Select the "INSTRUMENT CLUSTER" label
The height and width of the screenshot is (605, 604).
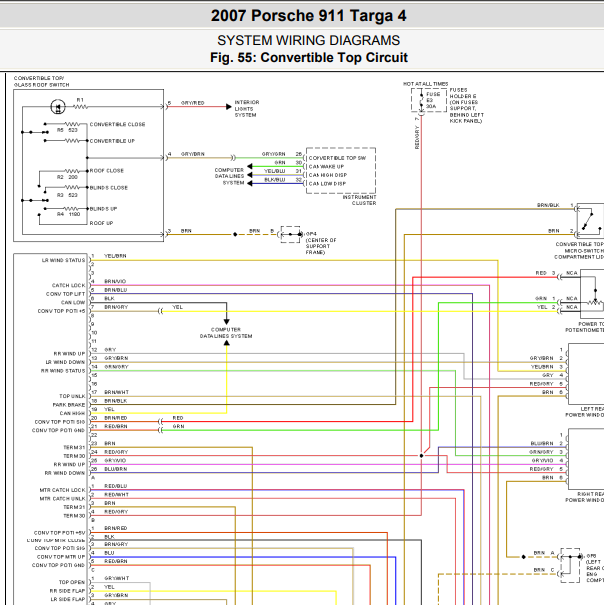coord(359,200)
